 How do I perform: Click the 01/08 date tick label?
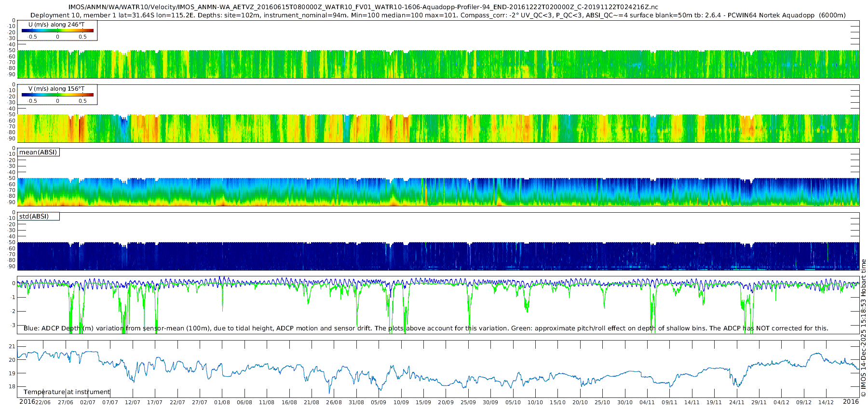coord(222,402)
